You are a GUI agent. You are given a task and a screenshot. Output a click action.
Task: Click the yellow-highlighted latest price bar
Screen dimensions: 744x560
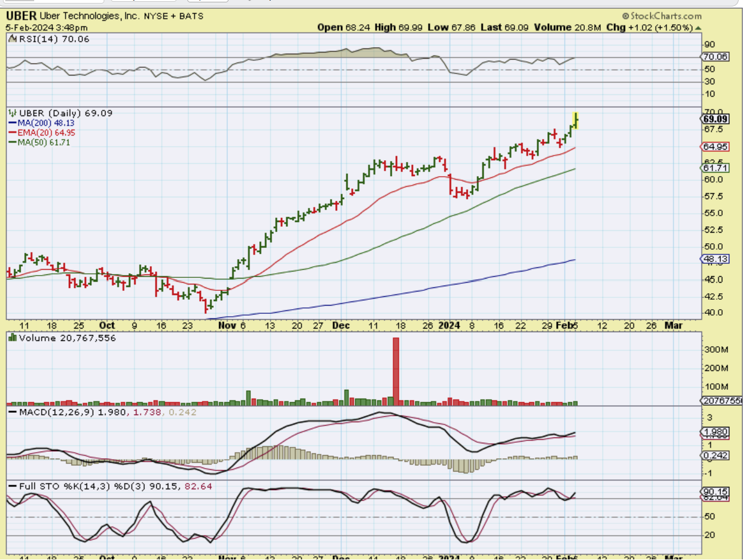click(576, 120)
